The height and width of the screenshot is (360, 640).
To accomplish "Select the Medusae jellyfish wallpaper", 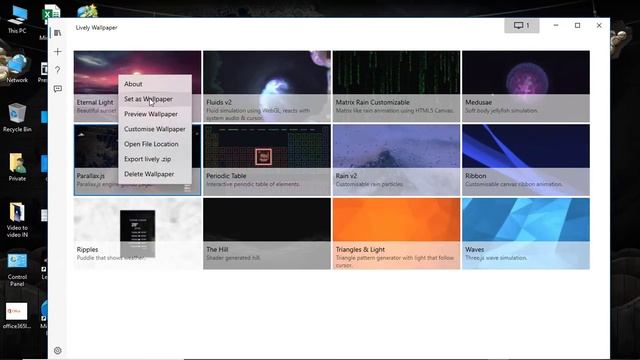I will coord(526,86).
